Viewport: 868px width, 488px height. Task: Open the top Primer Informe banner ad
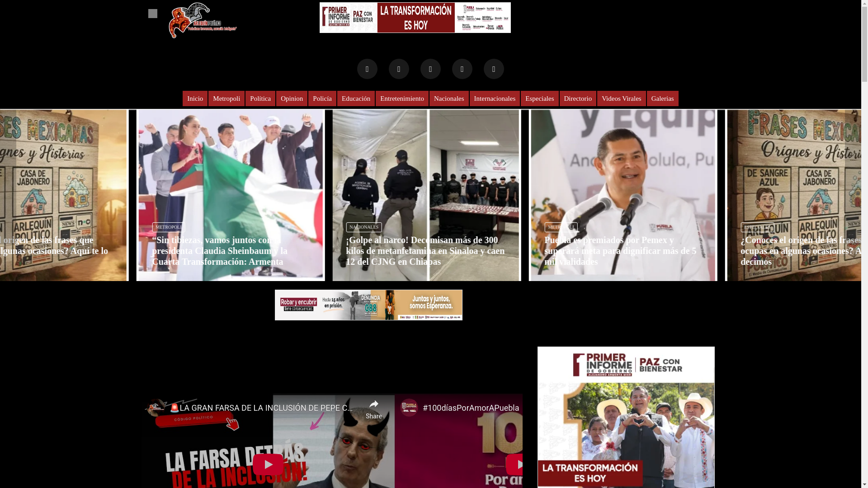(415, 18)
